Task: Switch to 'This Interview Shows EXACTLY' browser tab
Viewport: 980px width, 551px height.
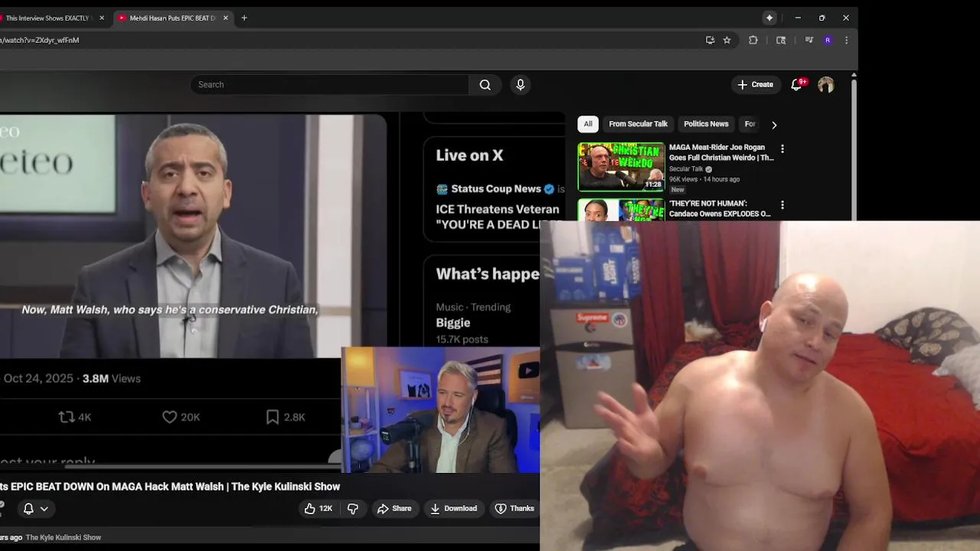Action: coord(47,18)
